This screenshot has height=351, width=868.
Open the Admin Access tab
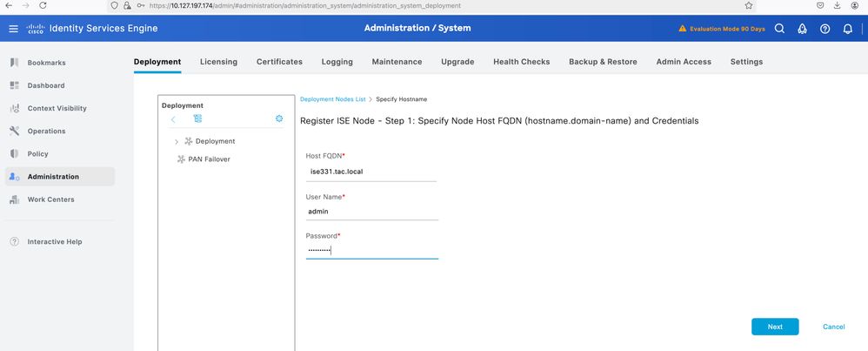(684, 62)
